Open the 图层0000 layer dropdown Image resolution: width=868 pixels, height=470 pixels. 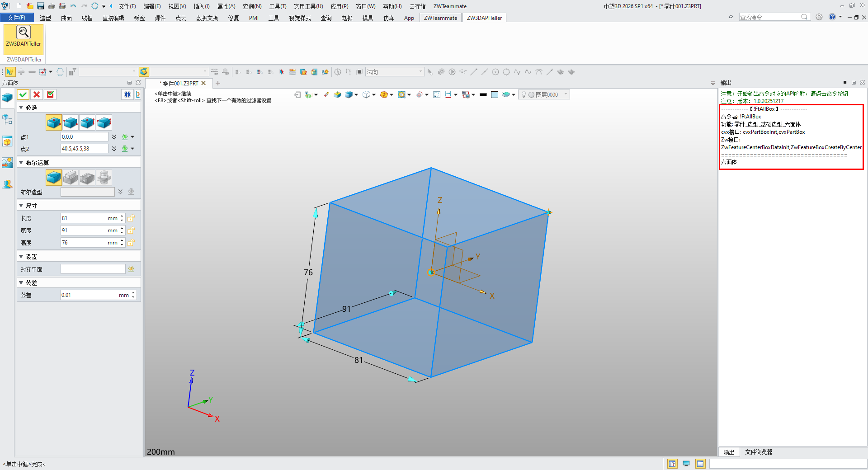[566, 94]
